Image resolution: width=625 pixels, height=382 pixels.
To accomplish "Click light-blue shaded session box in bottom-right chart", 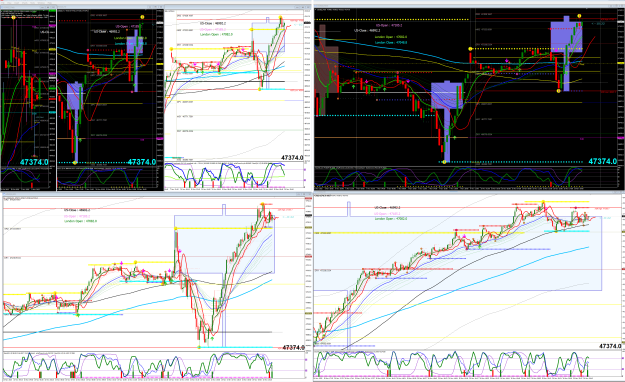I will [458, 253].
